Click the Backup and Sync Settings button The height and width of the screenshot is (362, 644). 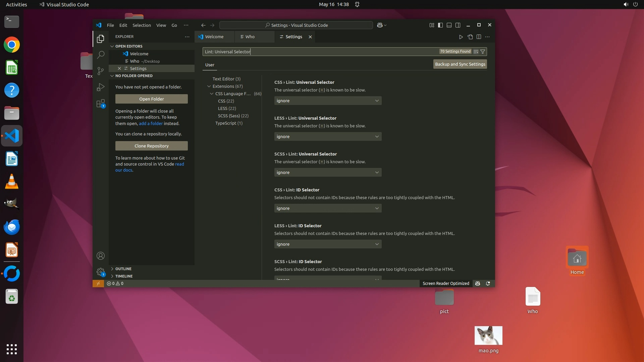[x=460, y=64]
